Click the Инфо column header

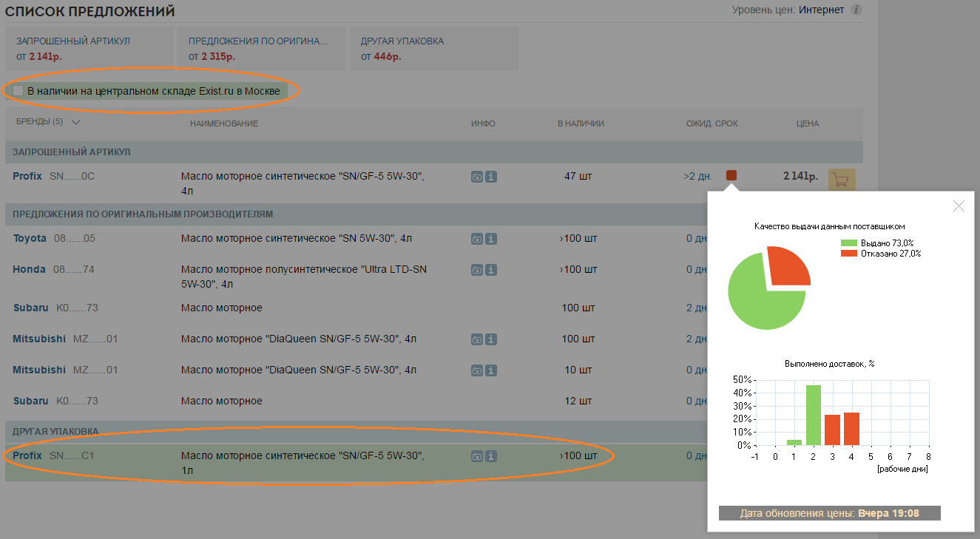tap(483, 123)
